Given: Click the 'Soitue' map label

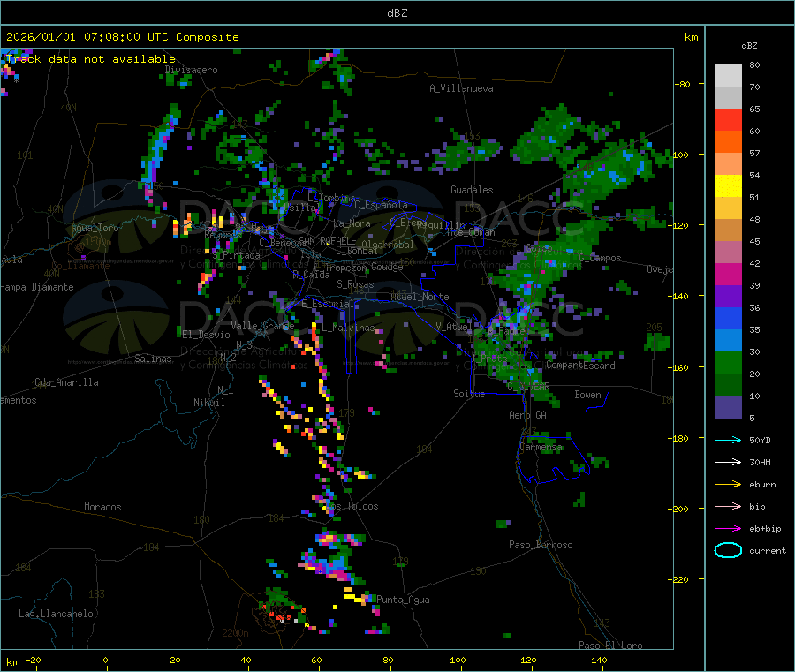Looking at the screenshot, I should [470, 394].
